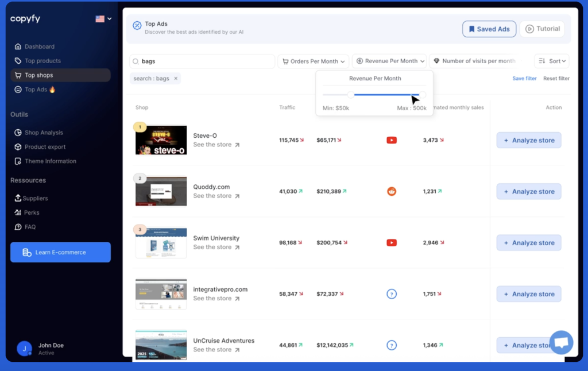
Task: Click the Revenue Per Month slider's minimum handle
Action: tap(351, 95)
